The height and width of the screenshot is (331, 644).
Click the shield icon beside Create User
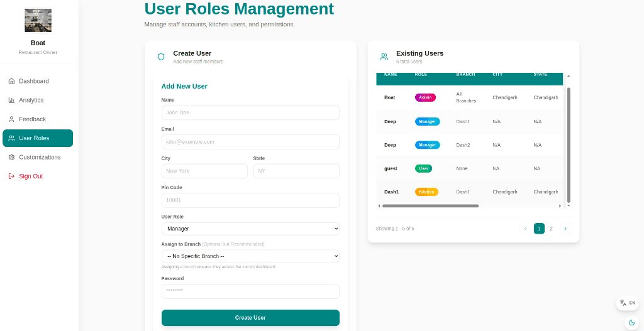161,57
